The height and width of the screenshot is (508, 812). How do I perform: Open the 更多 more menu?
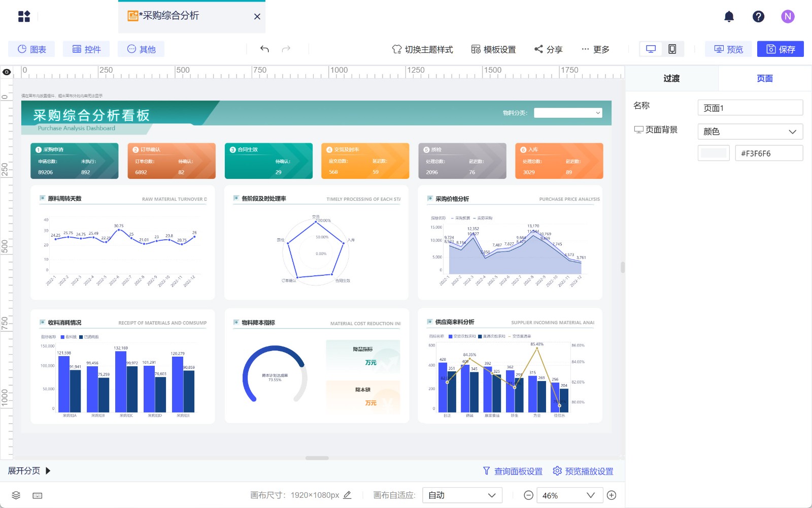pos(595,49)
